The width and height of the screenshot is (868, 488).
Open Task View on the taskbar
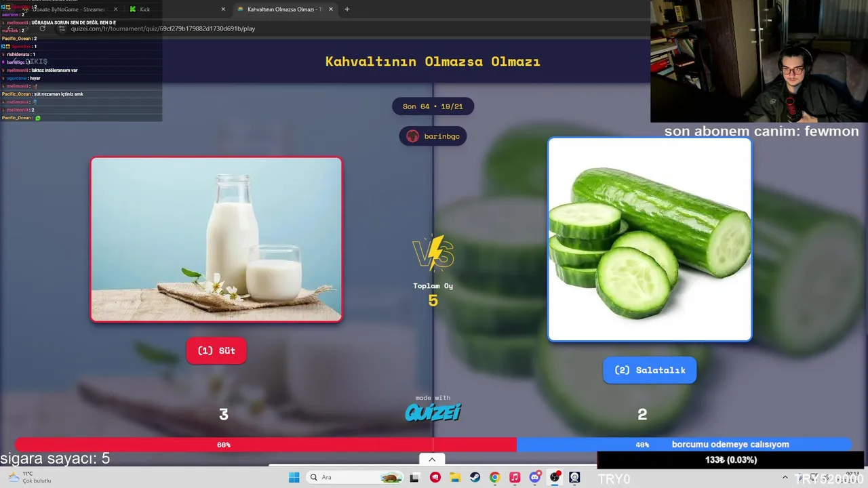click(414, 477)
